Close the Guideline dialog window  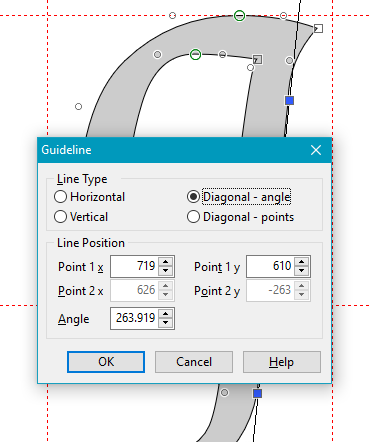pyautogui.click(x=316, y=150)
